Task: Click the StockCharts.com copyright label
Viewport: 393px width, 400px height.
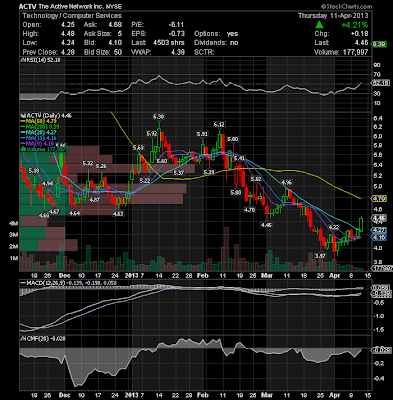Action: coord(346,6)
